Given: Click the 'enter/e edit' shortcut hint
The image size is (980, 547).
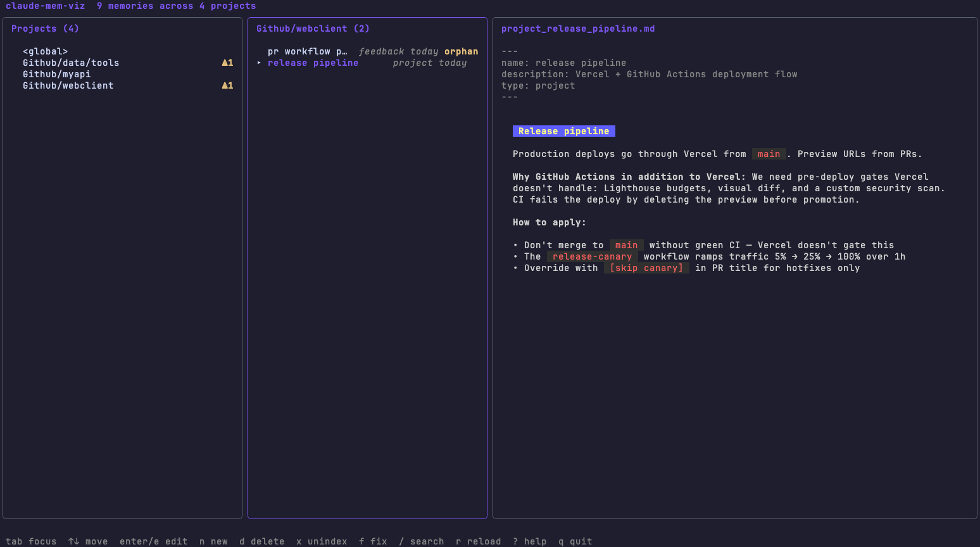Looking at the screenshot, I should point(154,541).
